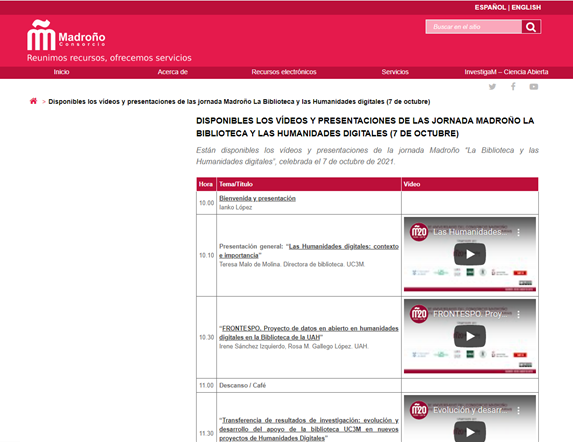Image resolution: width=573 pixels, height=442 pixels.
Task: Open the Twitter social icon
Action: click(x=492, y=87)
